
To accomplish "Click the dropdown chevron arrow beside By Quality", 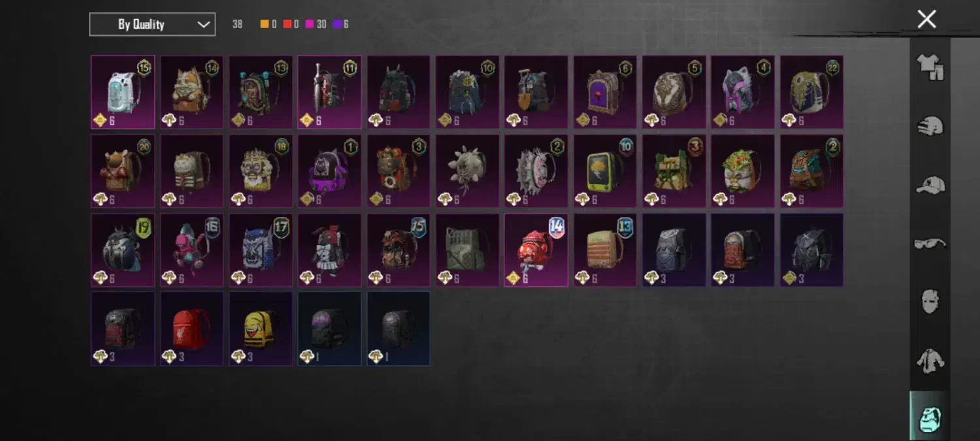I will [x=203, y=25].
